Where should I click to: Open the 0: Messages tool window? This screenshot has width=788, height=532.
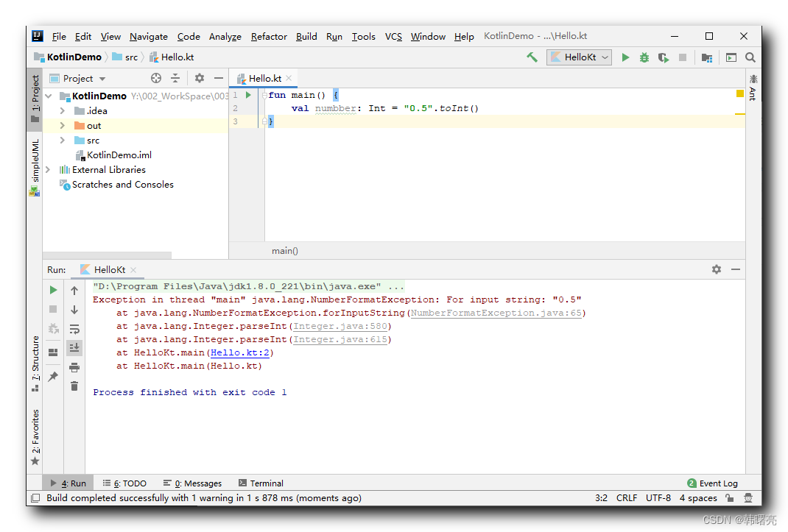pyautogui.click(x=192, y=483)
